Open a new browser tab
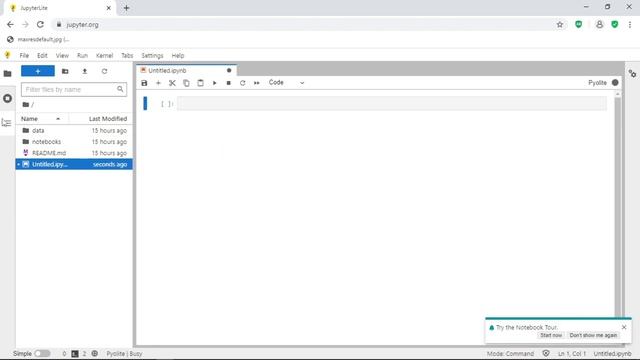The width and height of the screenshot is (640, 360). pyautogui.click(x=126, y=8)
